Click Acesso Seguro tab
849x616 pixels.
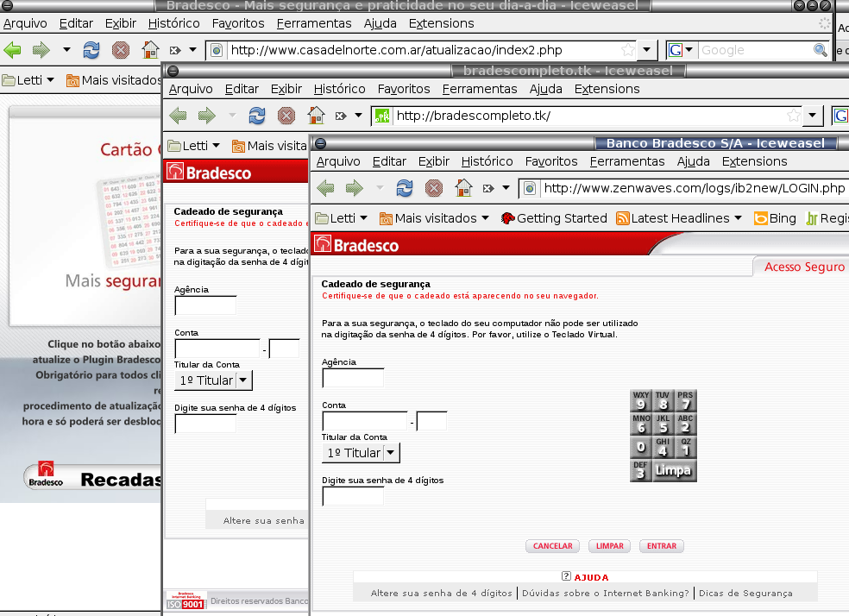tap(804, 267)
